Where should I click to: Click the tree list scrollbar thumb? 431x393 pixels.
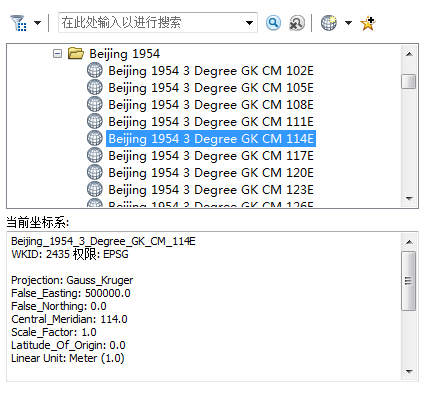pos(409,81)
